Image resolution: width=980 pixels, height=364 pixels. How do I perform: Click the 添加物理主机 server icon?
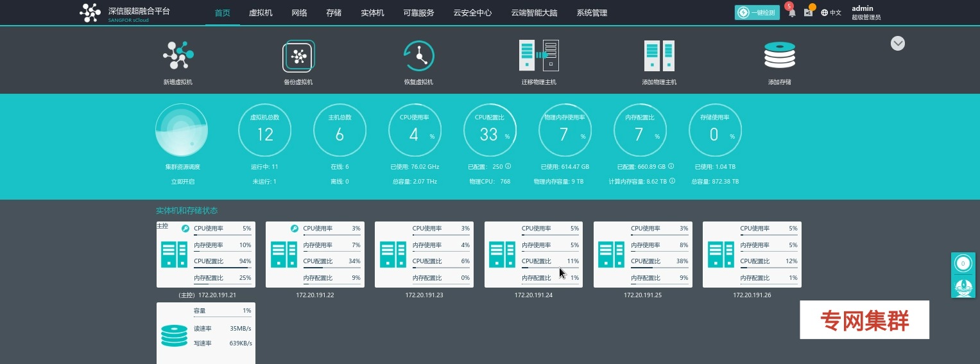click(x=659, y=56)
